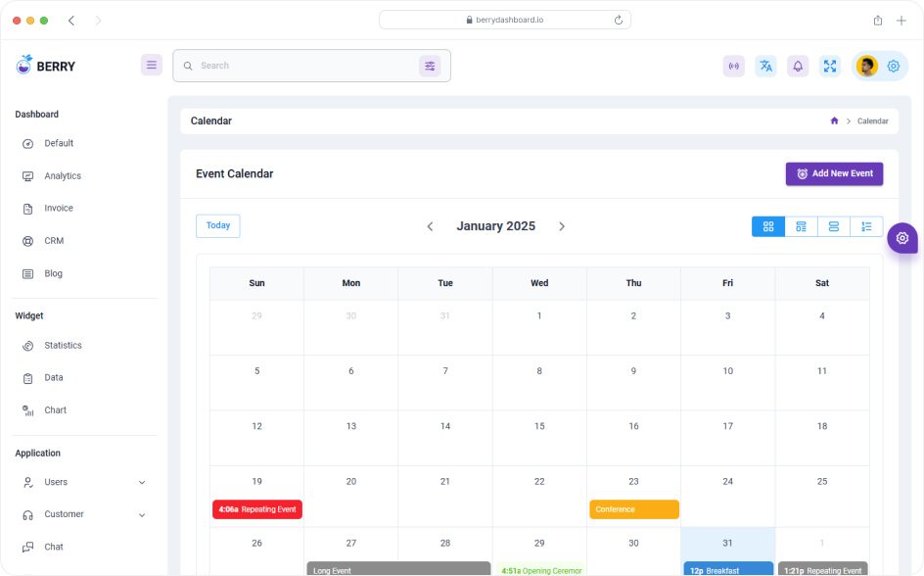Click the live broadcast icon in the header
The height and width of the screenshot is (576, 924).
[x=733, y=66]
